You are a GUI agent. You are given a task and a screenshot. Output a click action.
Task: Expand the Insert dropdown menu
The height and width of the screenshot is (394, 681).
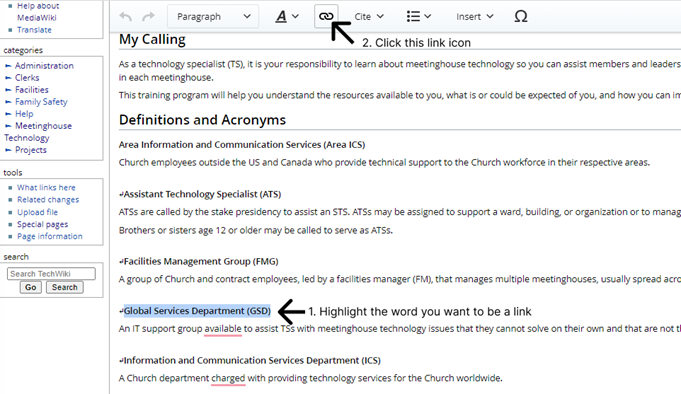click(474, 17)
